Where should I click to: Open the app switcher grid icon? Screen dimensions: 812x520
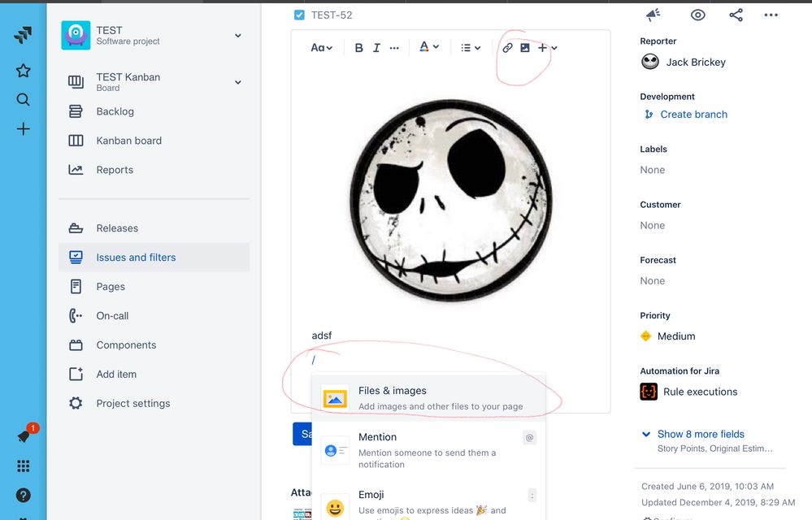(x=23, y=466)
